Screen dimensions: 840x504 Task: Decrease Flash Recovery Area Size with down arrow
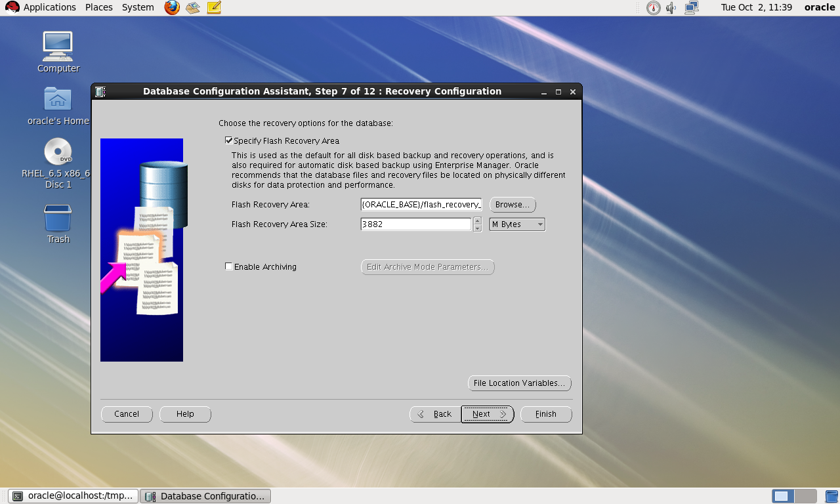pyautogui.click(x=478, y=228)
